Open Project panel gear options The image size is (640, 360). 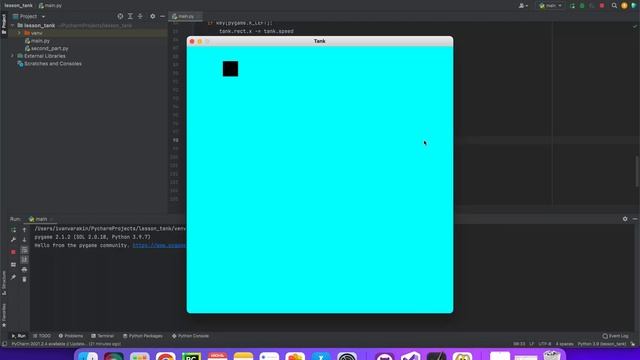(152, 16)
